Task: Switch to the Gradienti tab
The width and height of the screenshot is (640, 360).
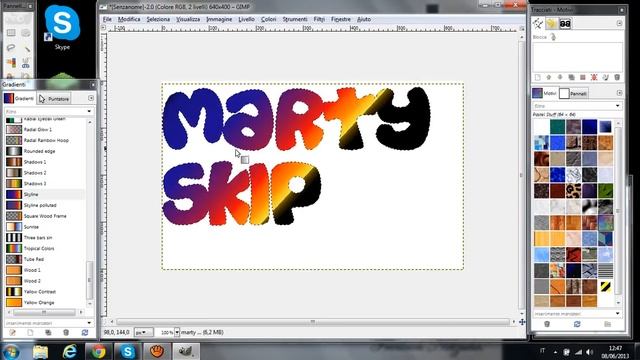Action: click(19, 98)
